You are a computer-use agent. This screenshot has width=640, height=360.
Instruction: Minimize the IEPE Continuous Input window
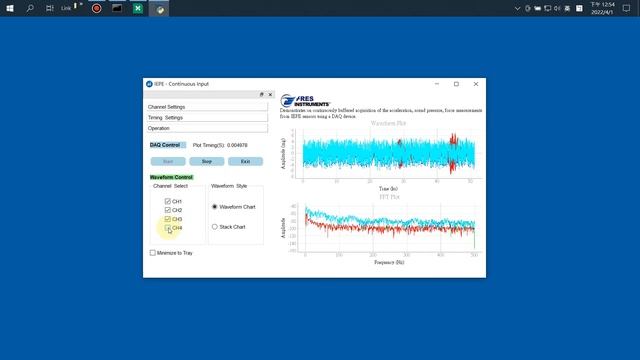[437, 84]
